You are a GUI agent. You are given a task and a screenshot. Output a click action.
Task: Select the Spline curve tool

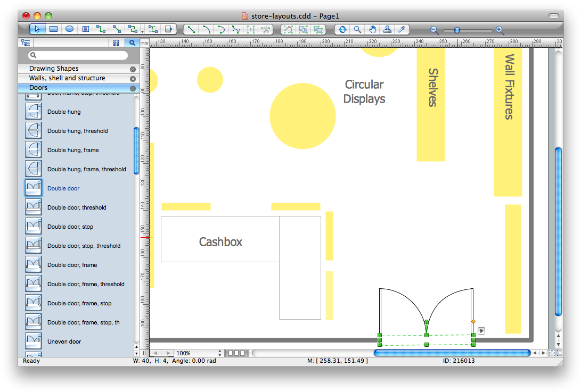(x=221, y=30)
